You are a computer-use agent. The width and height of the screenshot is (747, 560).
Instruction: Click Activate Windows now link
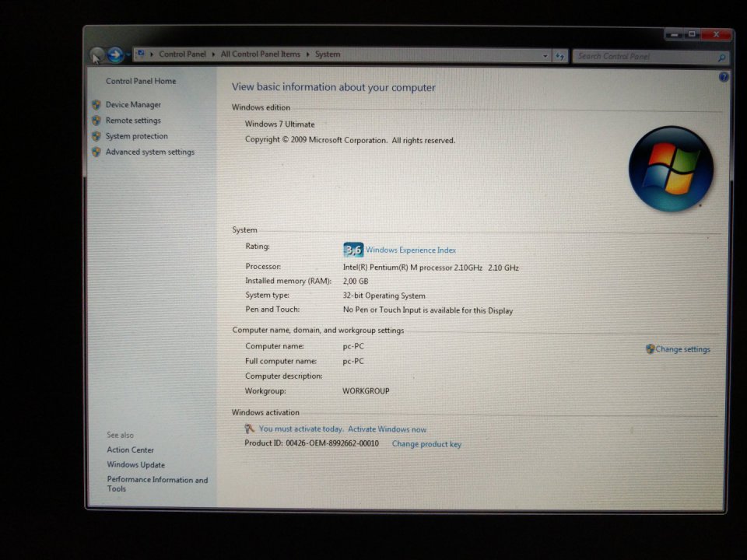(387, 429)
